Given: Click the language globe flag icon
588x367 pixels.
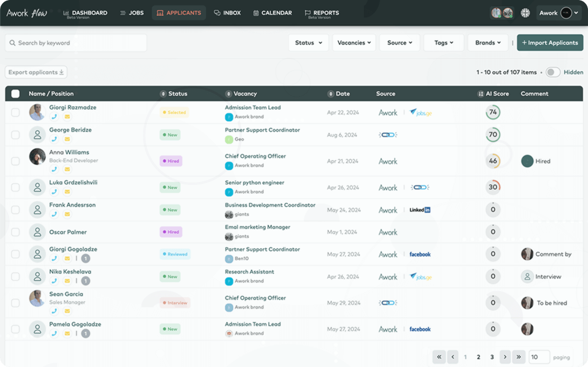Looking at the screenshot, I should pos(525,13).
